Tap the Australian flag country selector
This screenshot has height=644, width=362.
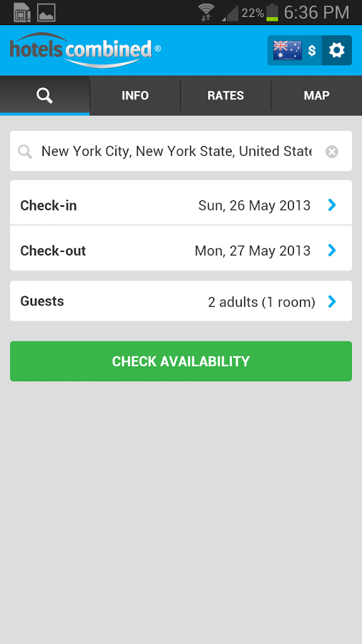[288, 51]
